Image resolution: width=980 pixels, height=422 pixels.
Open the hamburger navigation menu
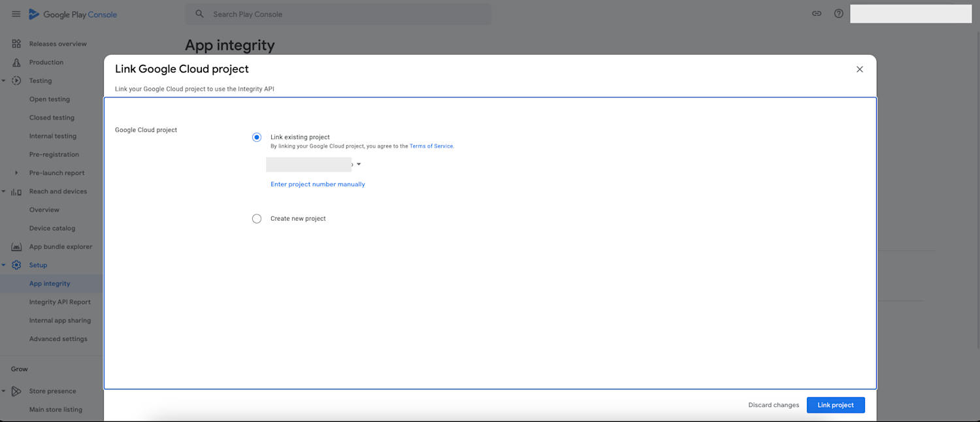tap(16, 14)
